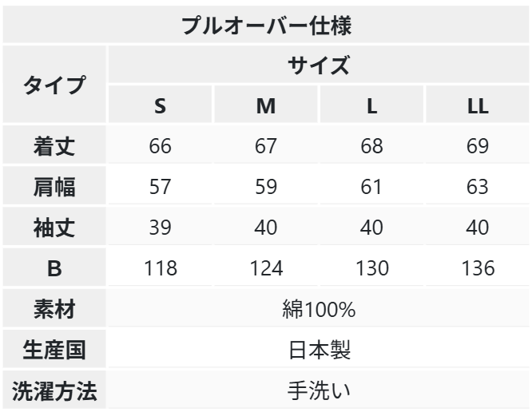The width and height of the screenshot is (532, 412).
Task: Select the 洗濯方法 row label
Action: (54, 391)
